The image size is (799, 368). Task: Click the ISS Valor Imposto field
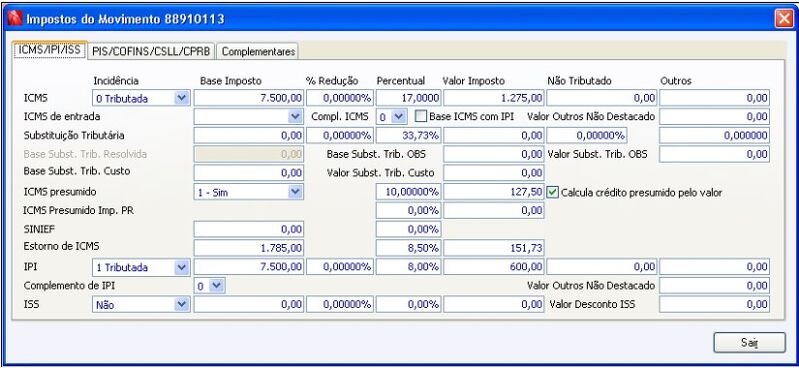point(494,304)
